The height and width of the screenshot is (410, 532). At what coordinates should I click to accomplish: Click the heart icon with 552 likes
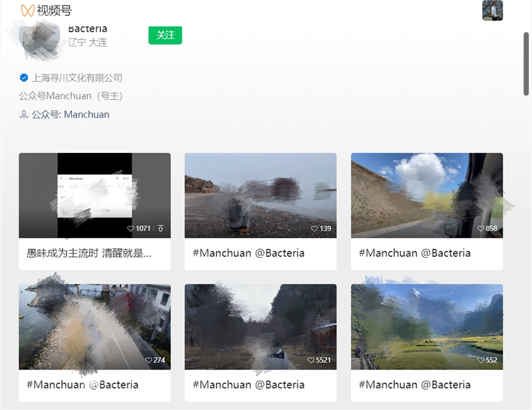(481, 360)
